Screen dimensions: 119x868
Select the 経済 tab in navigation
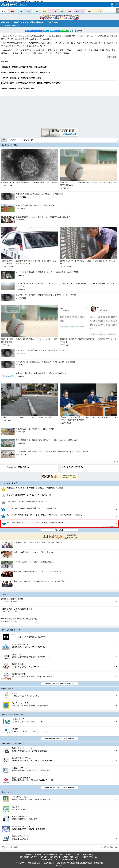tap(28, 11)
